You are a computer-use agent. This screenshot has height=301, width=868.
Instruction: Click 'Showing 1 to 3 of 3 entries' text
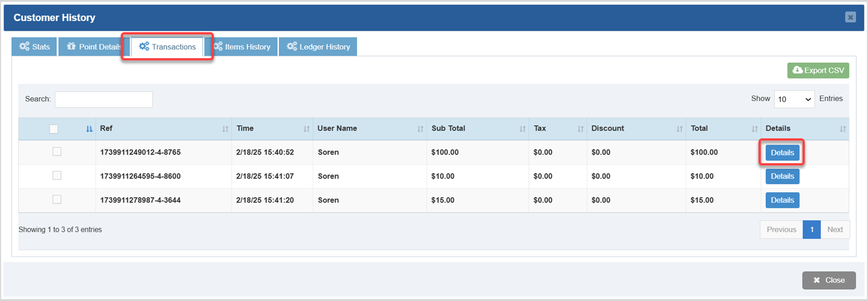tap(60, 230)
